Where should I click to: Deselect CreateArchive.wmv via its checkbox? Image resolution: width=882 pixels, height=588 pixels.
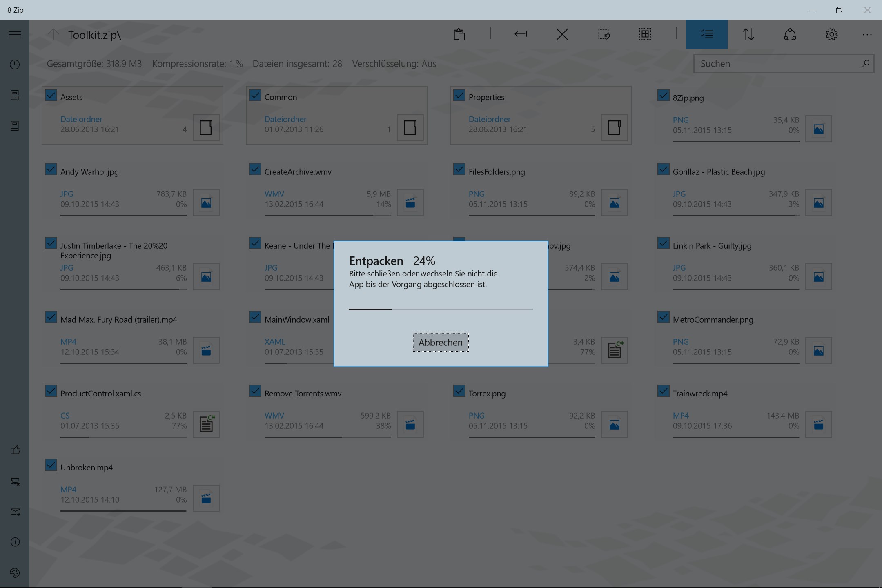click(x=255, y=169)
